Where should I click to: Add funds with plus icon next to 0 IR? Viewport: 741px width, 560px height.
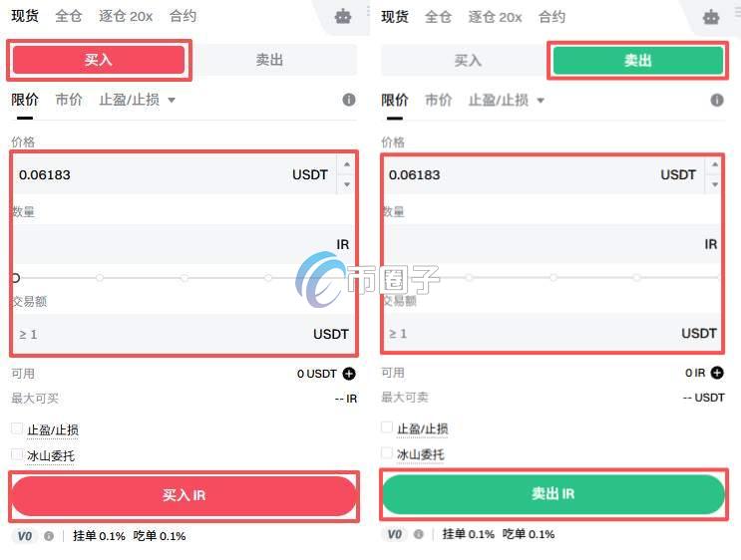point(717,373)
